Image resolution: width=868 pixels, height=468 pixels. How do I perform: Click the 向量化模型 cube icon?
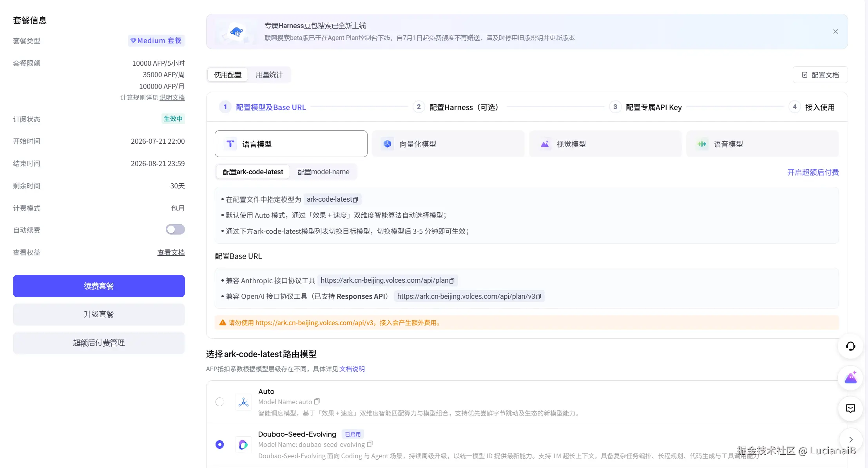[x=387, y=144]
